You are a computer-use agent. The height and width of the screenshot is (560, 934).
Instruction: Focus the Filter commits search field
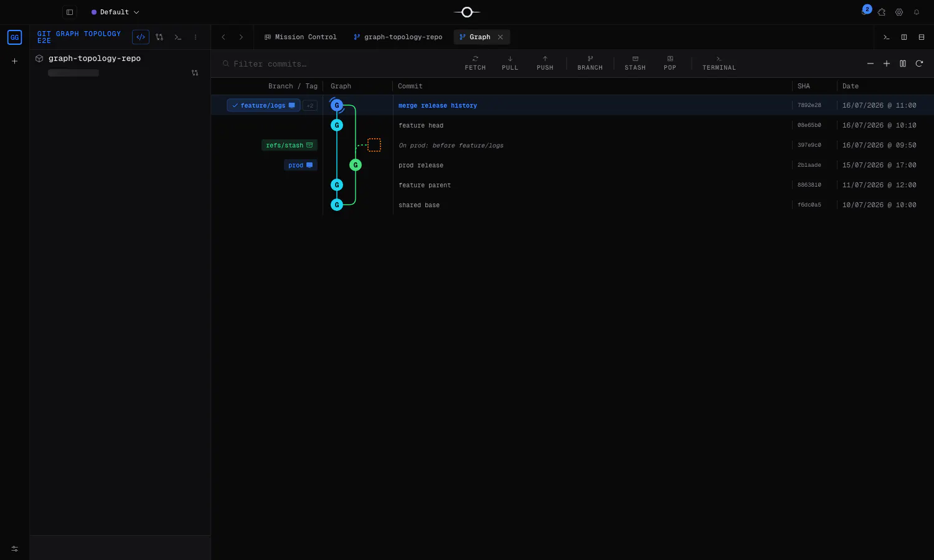(336, 63)
